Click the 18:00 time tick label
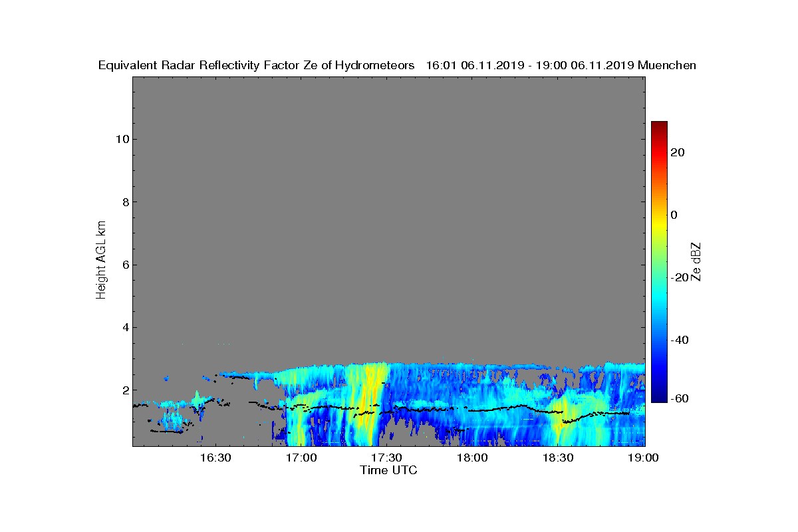 click(x=472, y=458)
